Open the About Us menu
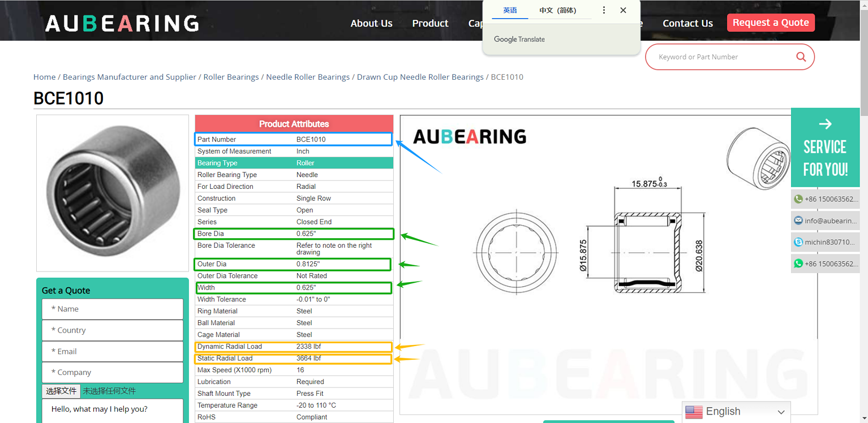This screenshot has width=868, height=423. pos(371,23)
